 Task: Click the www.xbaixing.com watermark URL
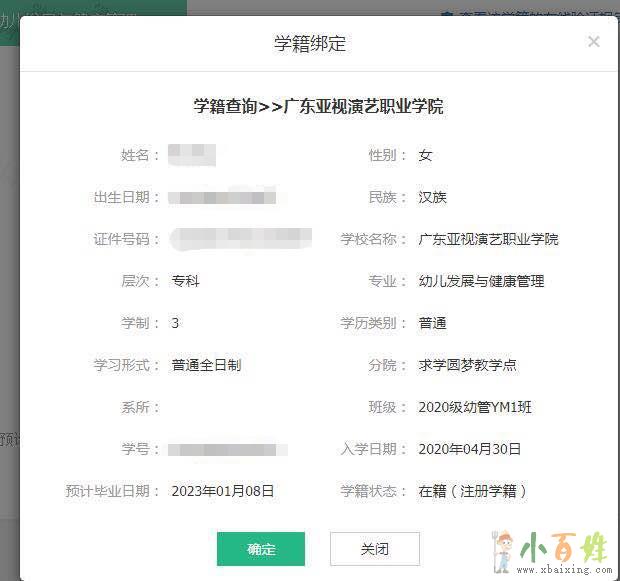[563, 572]
